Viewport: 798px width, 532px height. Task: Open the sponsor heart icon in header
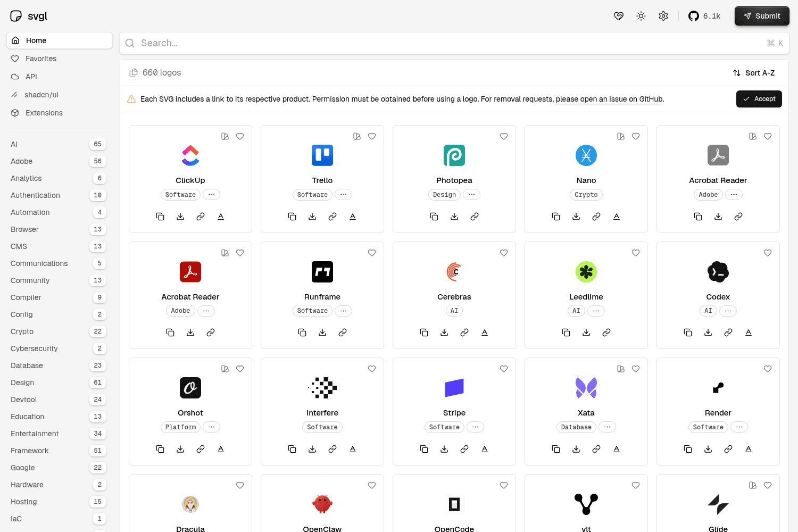619,16
